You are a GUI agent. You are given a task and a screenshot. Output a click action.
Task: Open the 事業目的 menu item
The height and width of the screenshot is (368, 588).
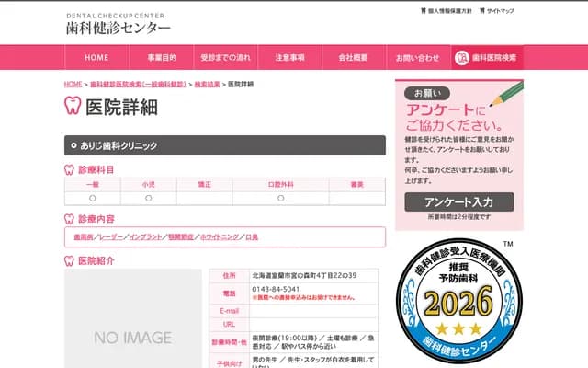(x=162, y=58)
